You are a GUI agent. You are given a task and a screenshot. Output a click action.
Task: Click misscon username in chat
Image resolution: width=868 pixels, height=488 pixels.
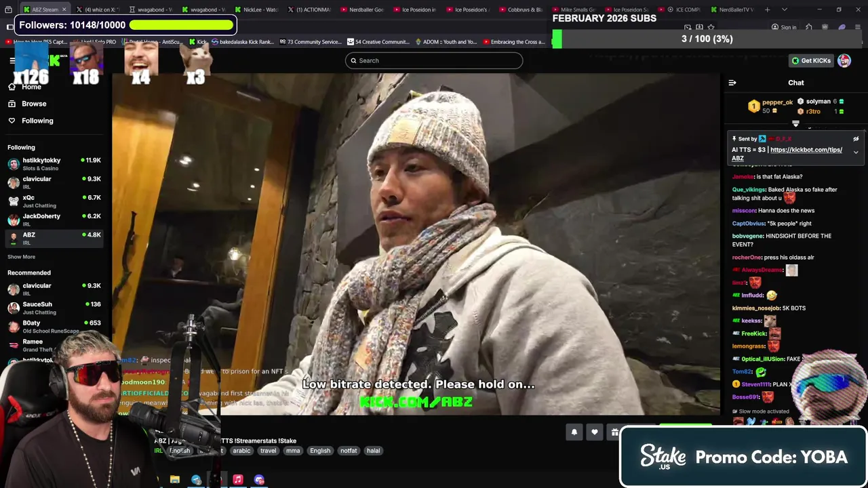[x=744, y=211]
